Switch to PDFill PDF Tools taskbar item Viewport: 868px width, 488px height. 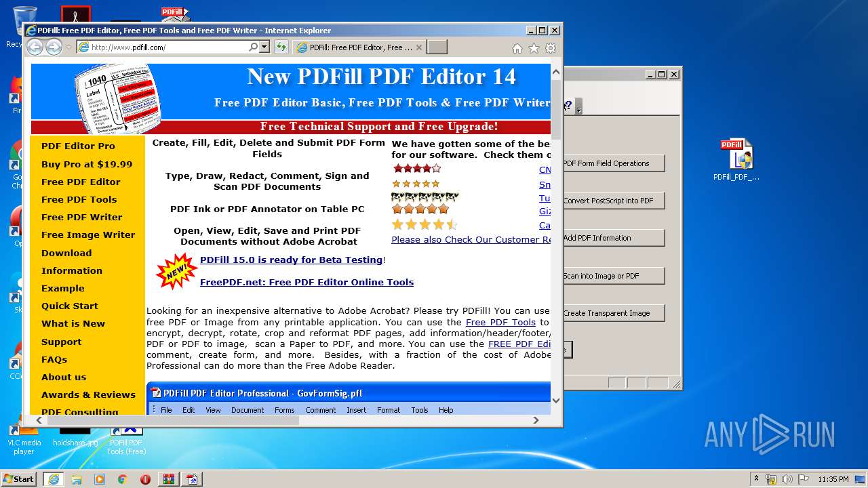pyautogui.click(x=193, y=479)
